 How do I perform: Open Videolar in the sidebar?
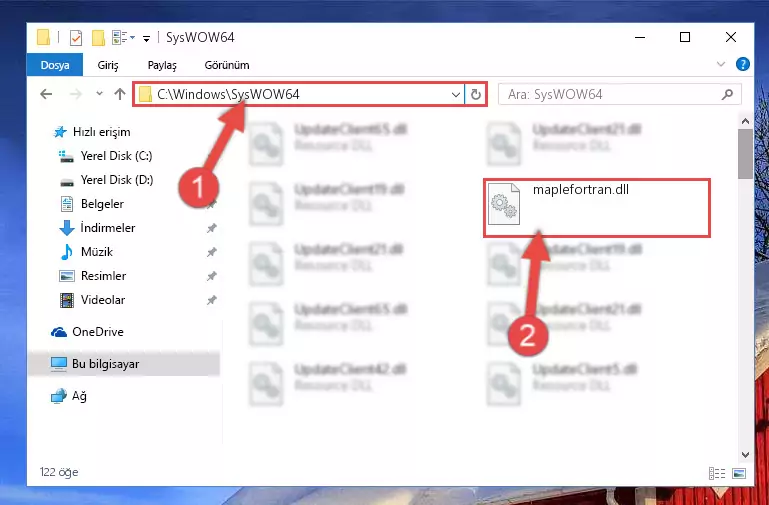pyautogui.click(x=92, y=300)
